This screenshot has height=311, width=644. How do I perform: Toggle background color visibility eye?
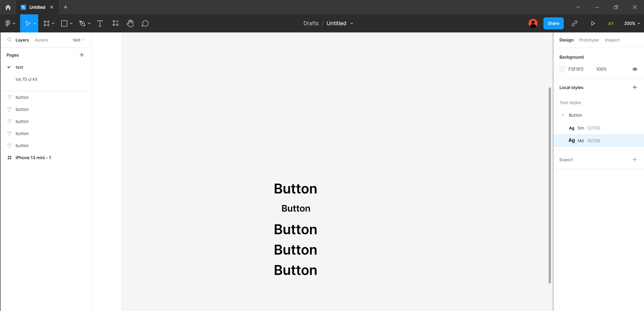(x=635, y=69)
